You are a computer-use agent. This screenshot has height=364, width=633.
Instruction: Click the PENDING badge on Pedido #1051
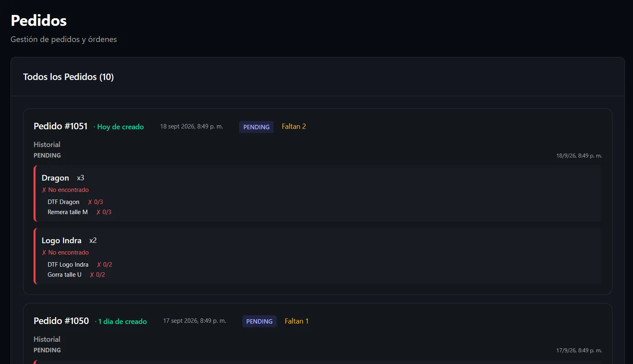click(x=256, y=127)
